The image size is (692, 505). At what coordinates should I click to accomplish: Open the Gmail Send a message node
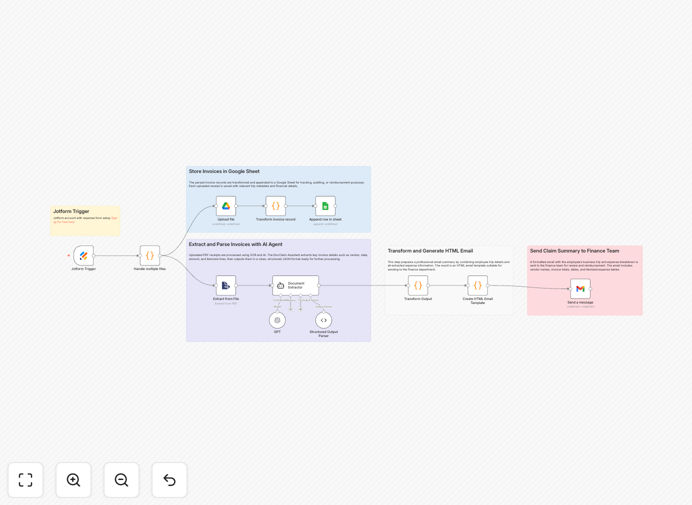point(580,289)
